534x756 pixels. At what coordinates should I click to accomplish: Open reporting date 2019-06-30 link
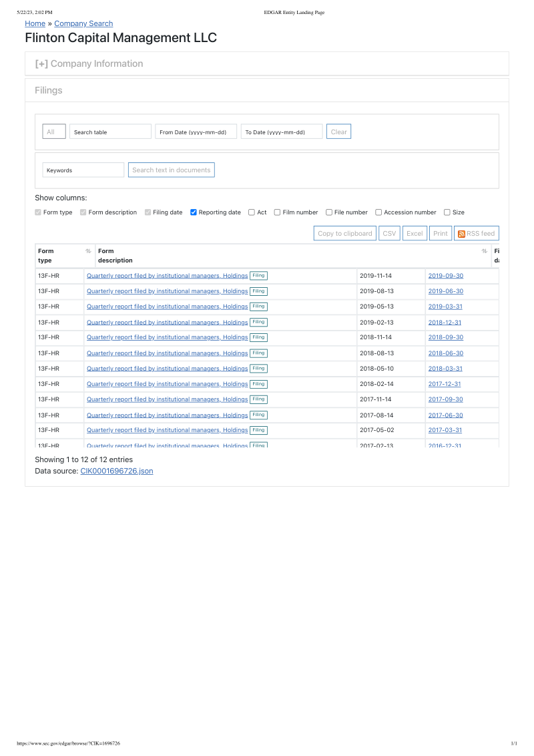446,291
